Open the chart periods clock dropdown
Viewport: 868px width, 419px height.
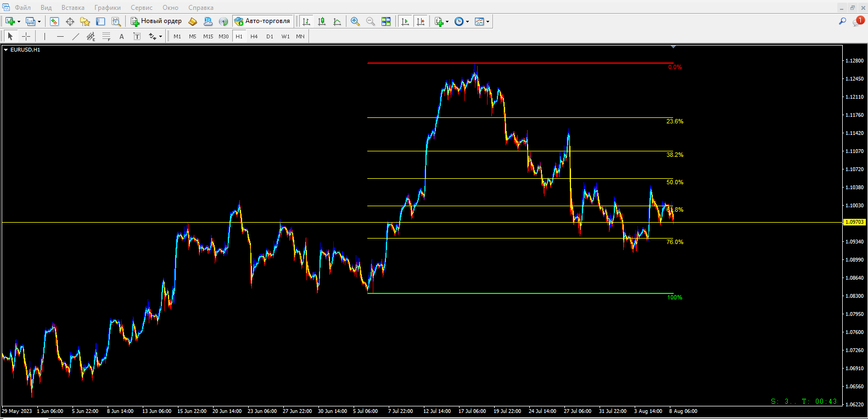click(467, 22)
